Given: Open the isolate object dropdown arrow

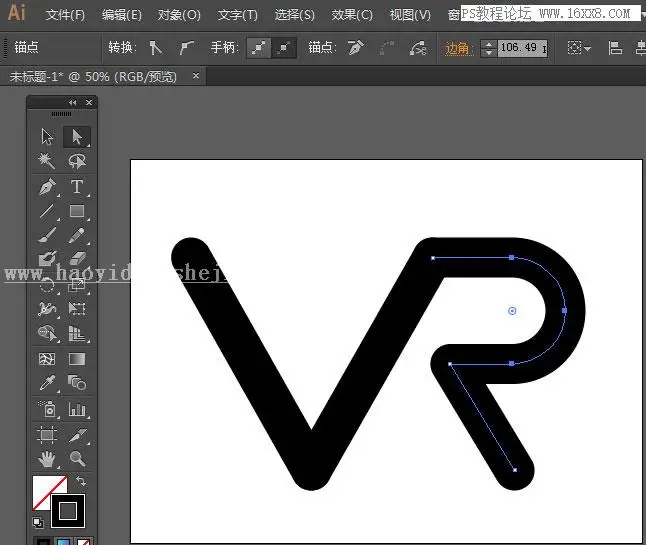Looking at the screenshot, I should pyautogui.click(x=587, y=49).
